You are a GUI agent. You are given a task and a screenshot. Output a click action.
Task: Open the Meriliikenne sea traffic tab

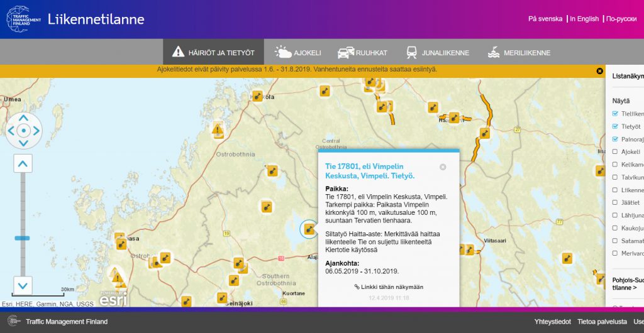pyautogui.click(x=519, y=53)
